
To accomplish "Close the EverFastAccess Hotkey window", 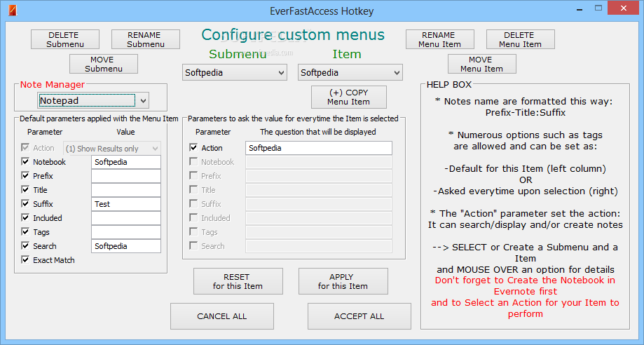I will tap(624, 8).
